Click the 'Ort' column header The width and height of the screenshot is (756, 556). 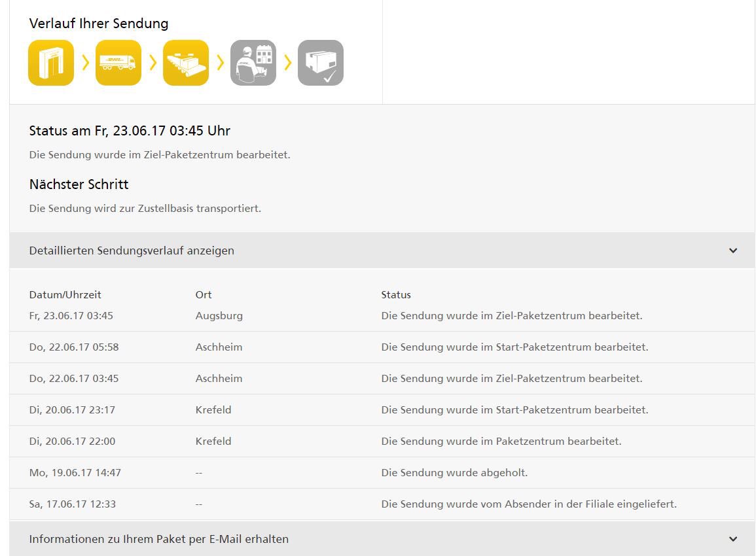click(204, 294)
